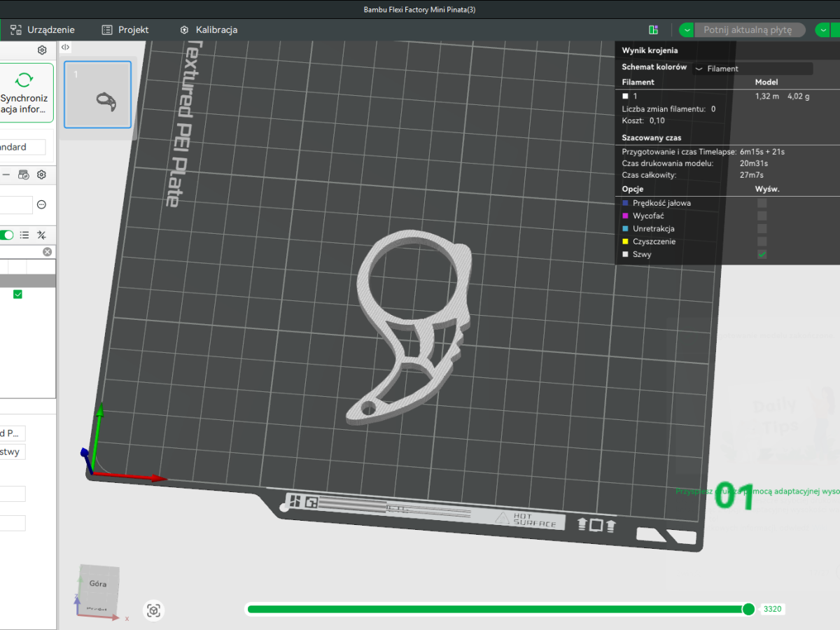
Task: Enable Unretrakcja display checkbox
Action: [x=762, y=229]
